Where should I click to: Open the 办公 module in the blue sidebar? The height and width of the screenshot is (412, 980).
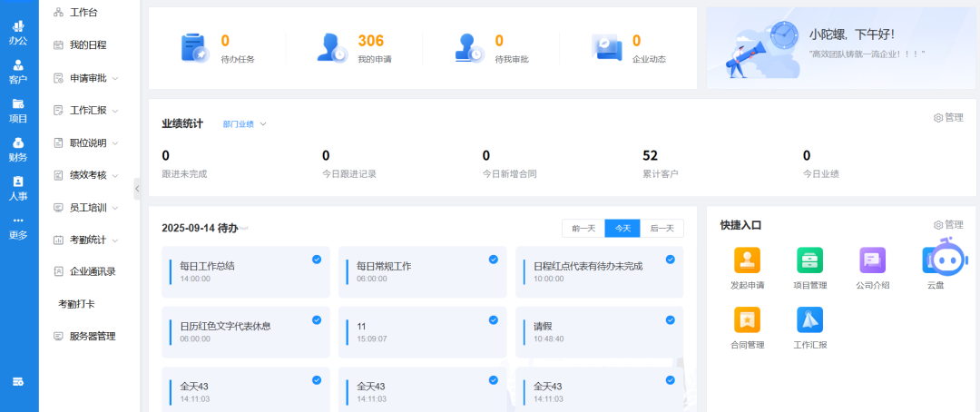(18, 34)
